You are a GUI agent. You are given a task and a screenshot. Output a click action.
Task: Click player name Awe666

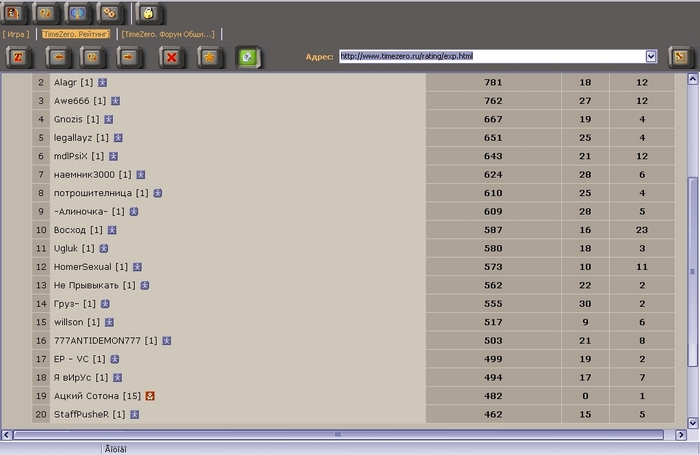coord(71,101)
